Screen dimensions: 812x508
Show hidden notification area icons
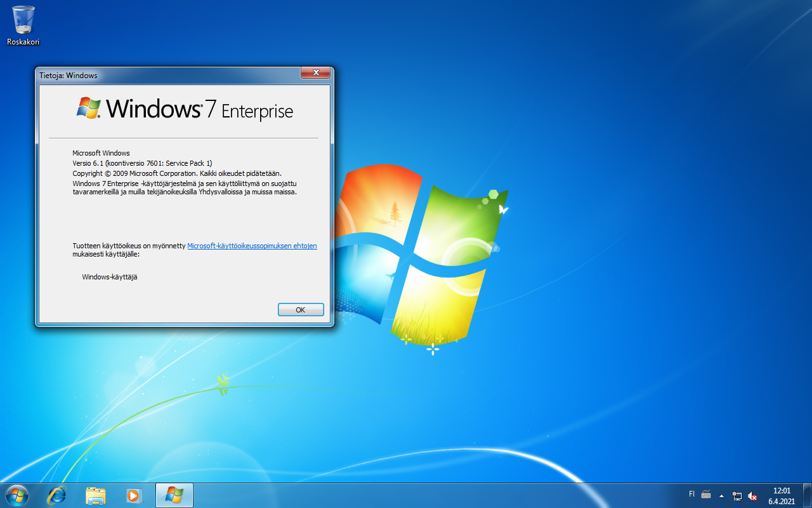tap(721, 495)
